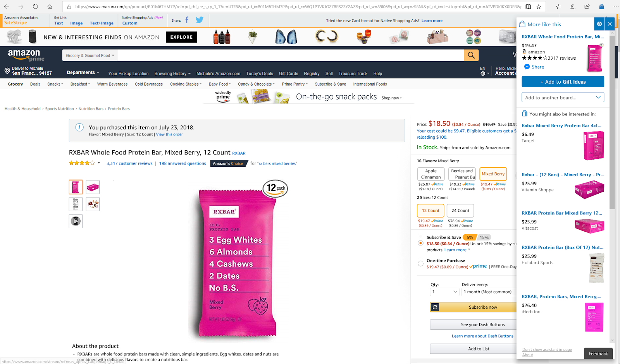Click the Messenger Share icon in sidebar
Viewport: 620px width, 364px height.
coord(527,67)
